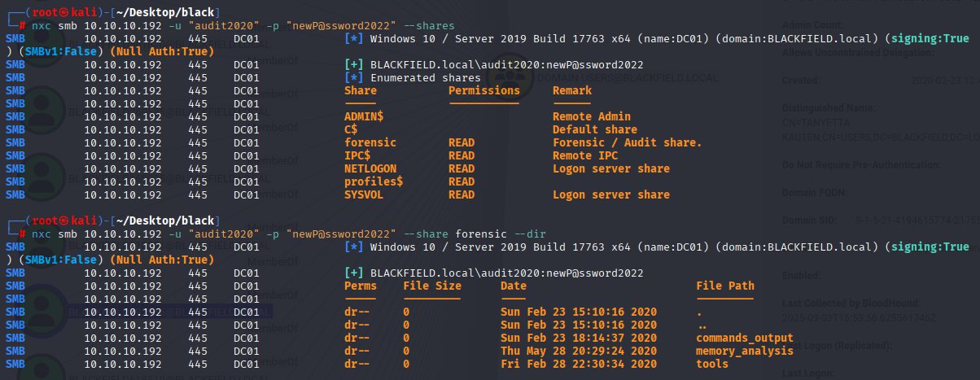Image resolution: width=980 pixels, height=380 pixels.
Task: Click the File Size column header
Action: click(x=432, y=286)
